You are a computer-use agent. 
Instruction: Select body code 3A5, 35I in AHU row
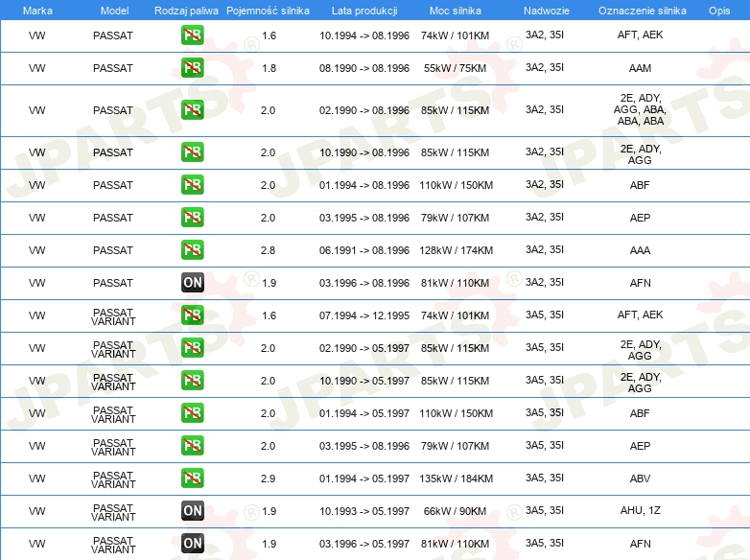click(x=545, y=510)
